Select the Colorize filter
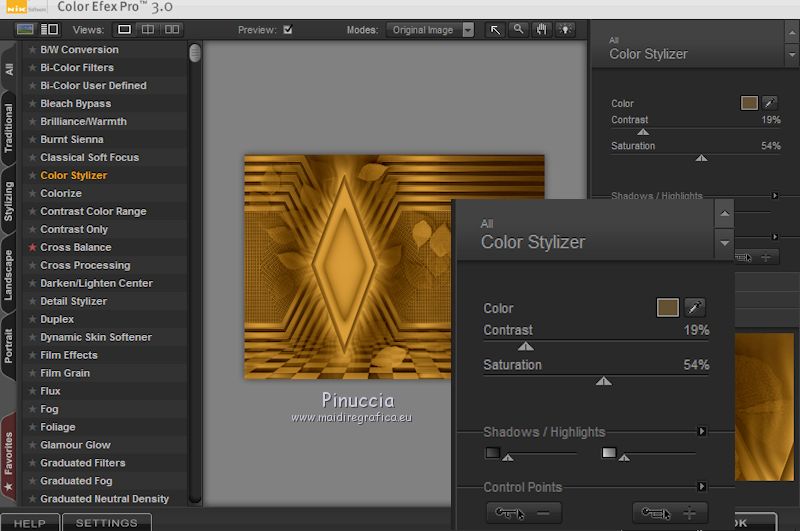800x531 pixels. coord(61,193)
